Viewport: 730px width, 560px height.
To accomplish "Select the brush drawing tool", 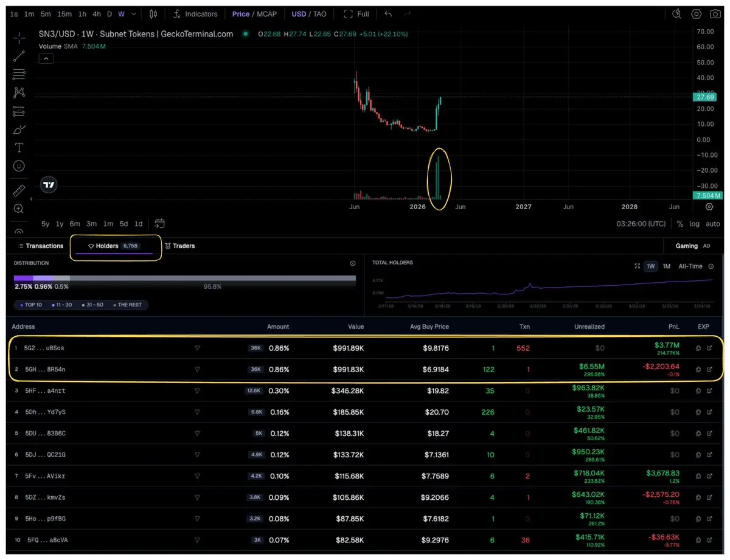I will (19, 130).
